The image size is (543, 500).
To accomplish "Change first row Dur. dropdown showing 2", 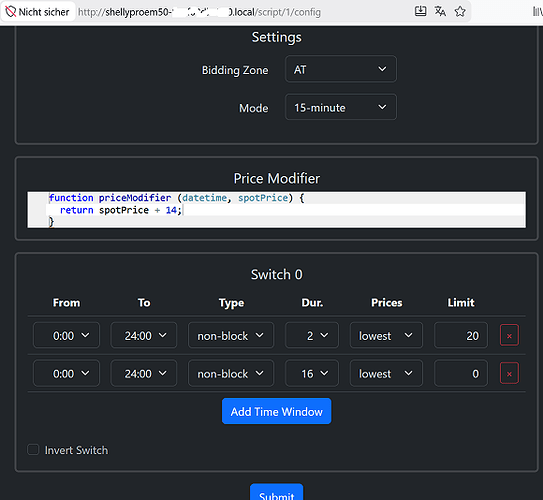I will pos(312,335).
